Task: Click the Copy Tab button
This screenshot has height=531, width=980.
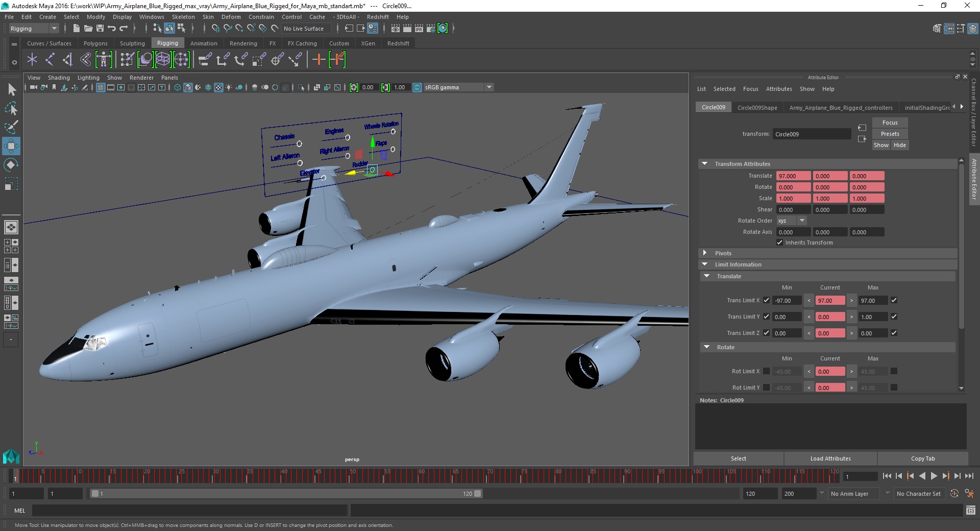Action: (923, 458)
